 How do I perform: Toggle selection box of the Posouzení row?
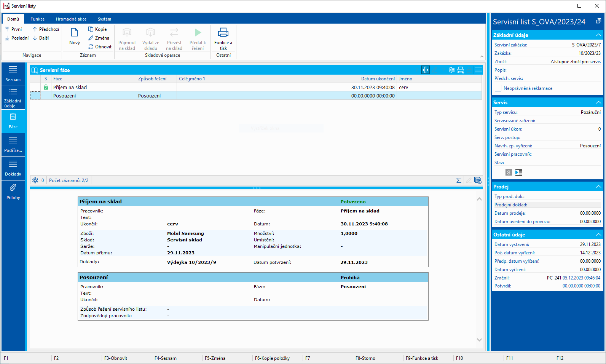[35, 96]
